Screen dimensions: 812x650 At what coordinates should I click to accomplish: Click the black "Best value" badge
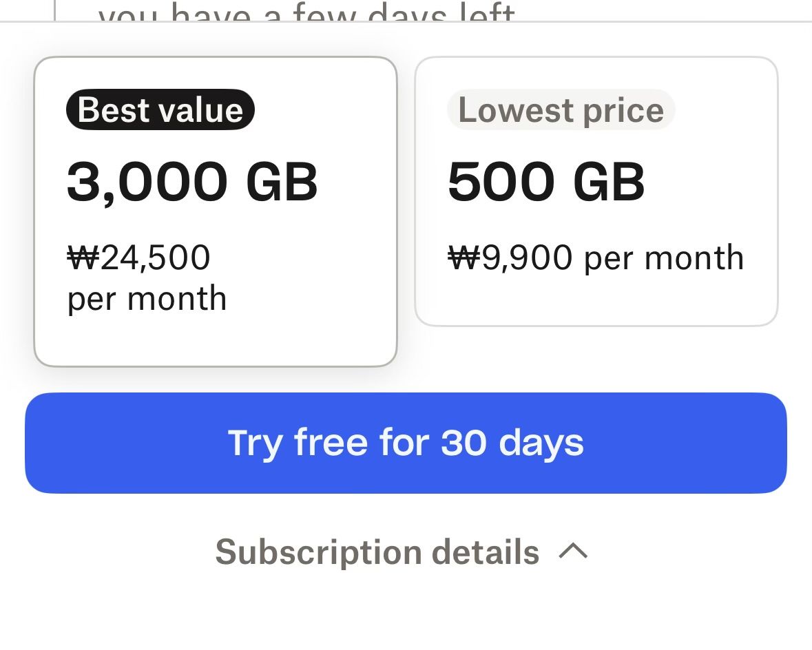[x=160, y=110]
